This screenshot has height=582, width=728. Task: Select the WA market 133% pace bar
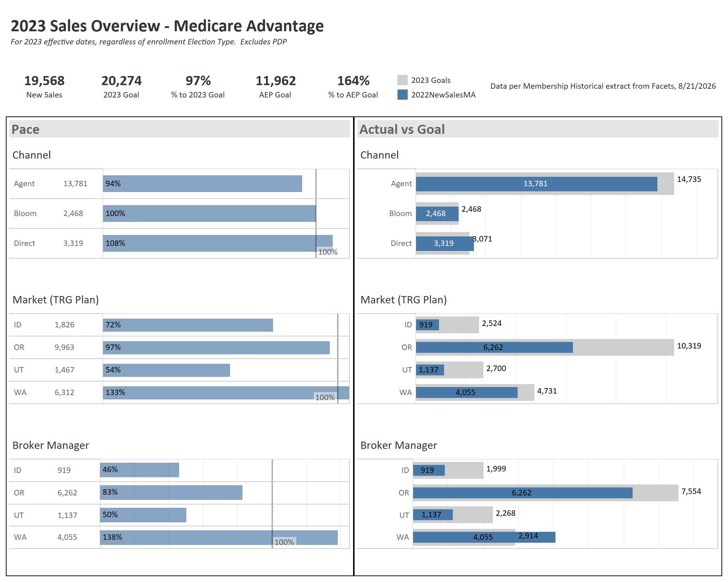coord(226,393)
